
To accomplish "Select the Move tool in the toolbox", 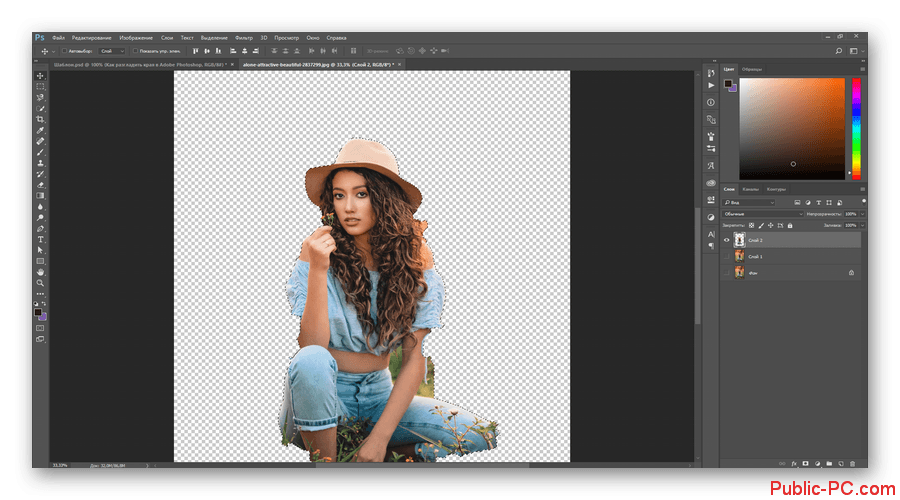I will [x=41, y=76].
